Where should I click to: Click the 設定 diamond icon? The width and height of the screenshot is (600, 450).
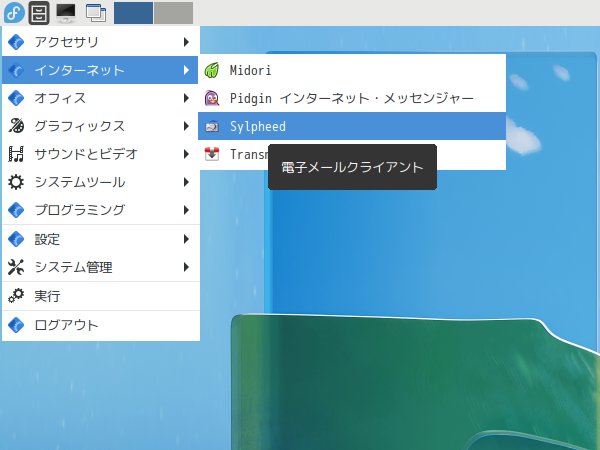[x=16, y=239]
